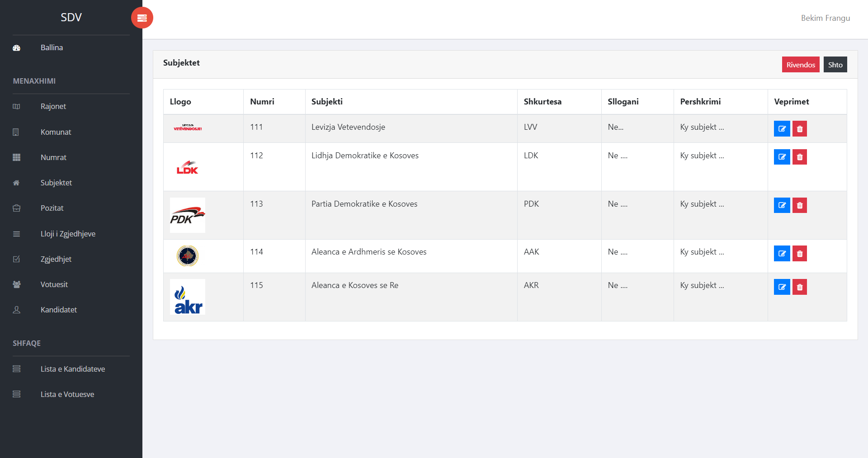
Task: Click the Bekim Frangu username in the header
Action: click(x=826, y=18)
